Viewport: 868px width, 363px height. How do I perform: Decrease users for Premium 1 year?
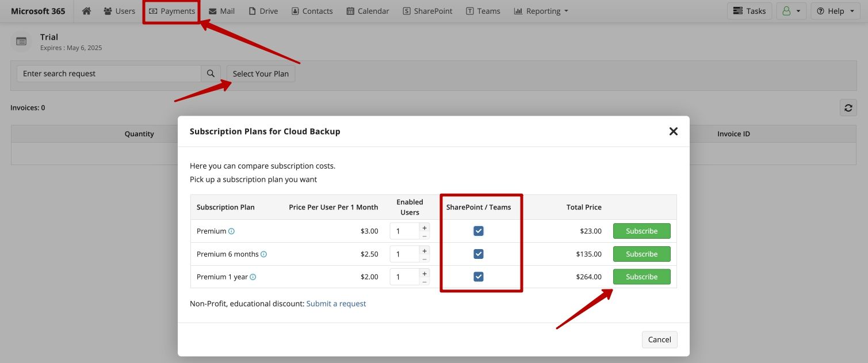click(425, 282)
